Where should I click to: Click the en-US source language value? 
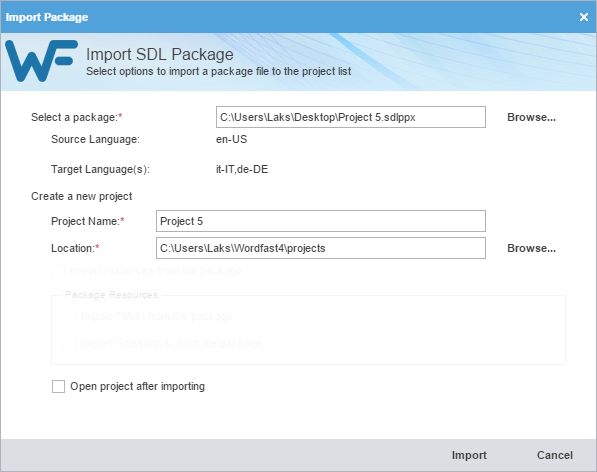231,139
